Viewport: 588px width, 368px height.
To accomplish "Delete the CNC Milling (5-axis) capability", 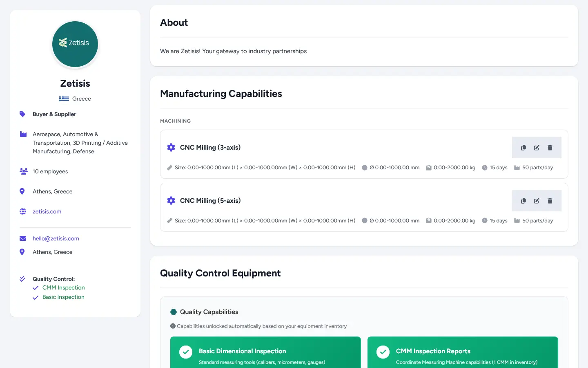I will click(x=550, y=201).
